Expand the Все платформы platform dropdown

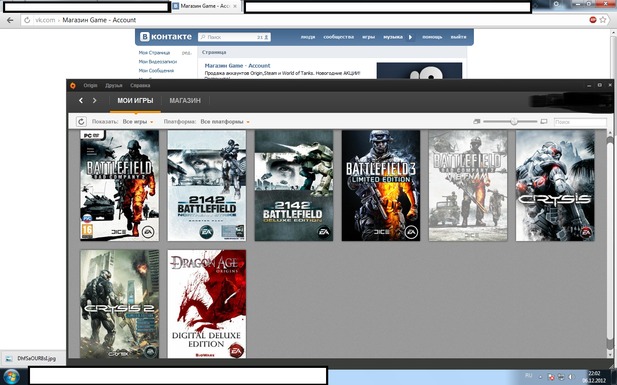225,122
